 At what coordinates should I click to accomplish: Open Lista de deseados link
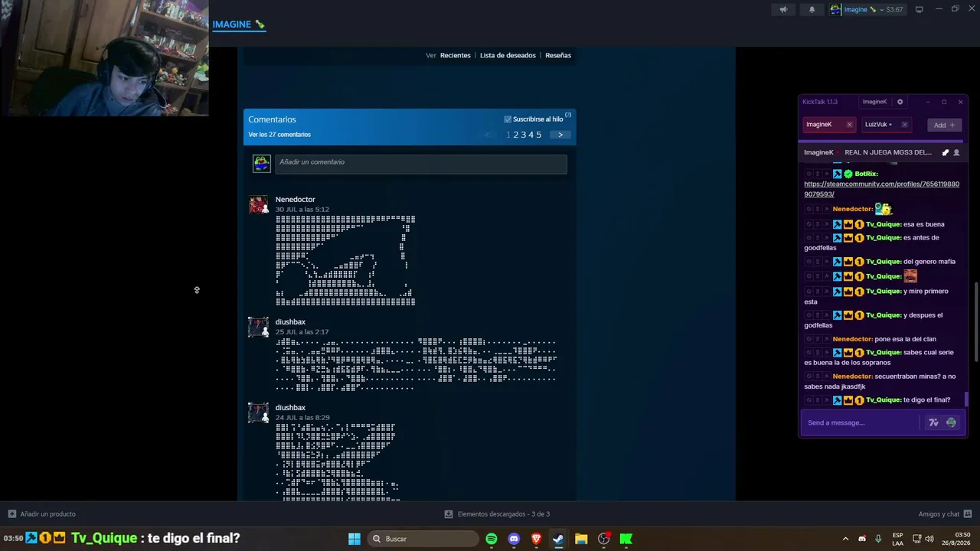point(508,55)
